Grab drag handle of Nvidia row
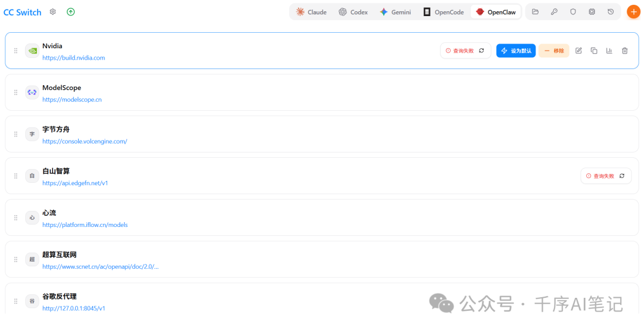The width and height of the screenshot is (644, 330). click(x=16, y=51)
